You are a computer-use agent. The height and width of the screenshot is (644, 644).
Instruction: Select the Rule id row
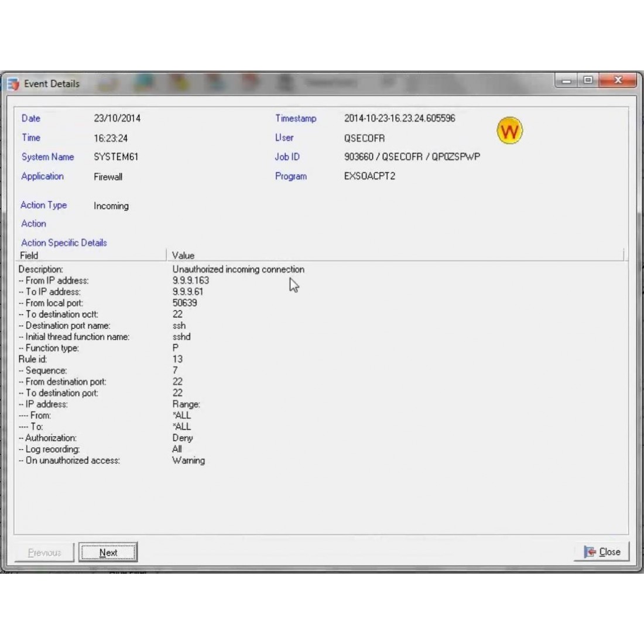33,359
